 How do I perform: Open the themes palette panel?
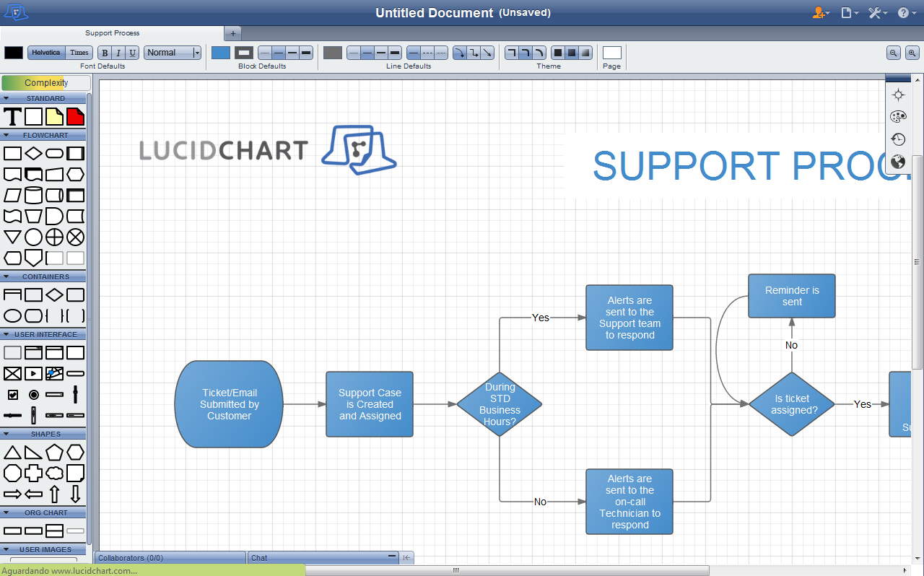click(898, 117)
